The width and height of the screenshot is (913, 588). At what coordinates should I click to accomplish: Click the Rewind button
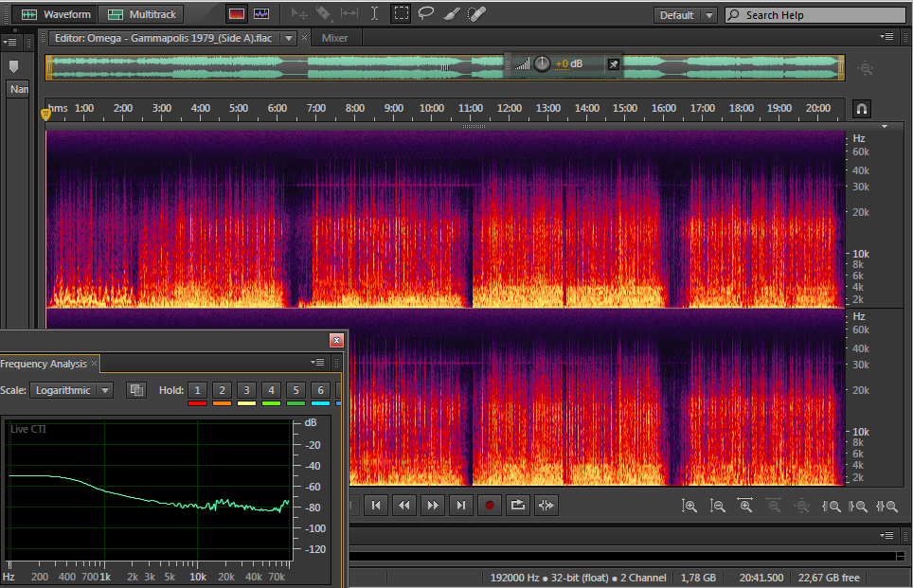(x=404, y=506)
